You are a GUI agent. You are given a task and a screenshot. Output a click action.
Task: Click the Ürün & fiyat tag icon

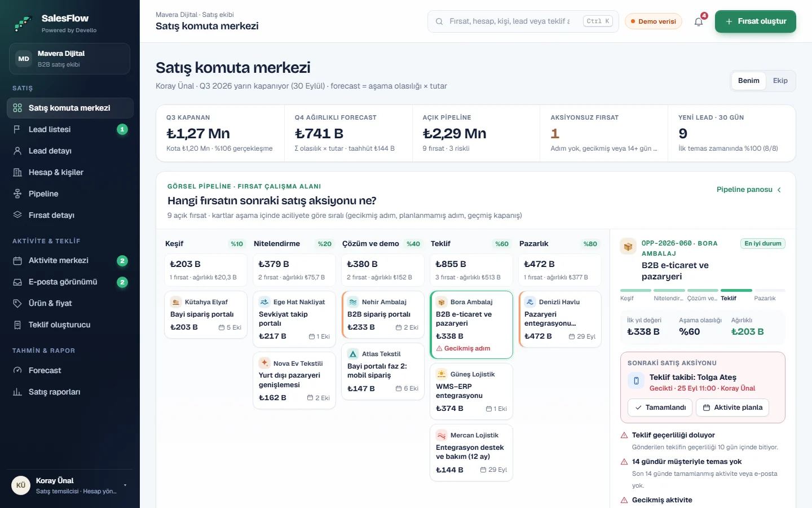tap(17, 303)
